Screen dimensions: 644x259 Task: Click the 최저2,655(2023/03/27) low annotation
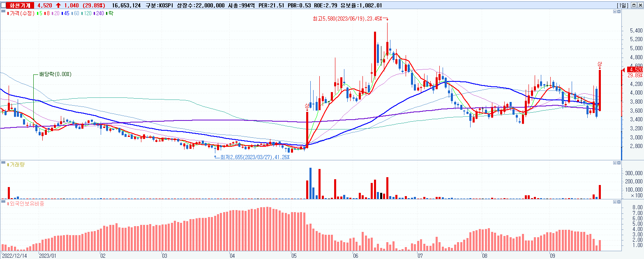point(255,157)
